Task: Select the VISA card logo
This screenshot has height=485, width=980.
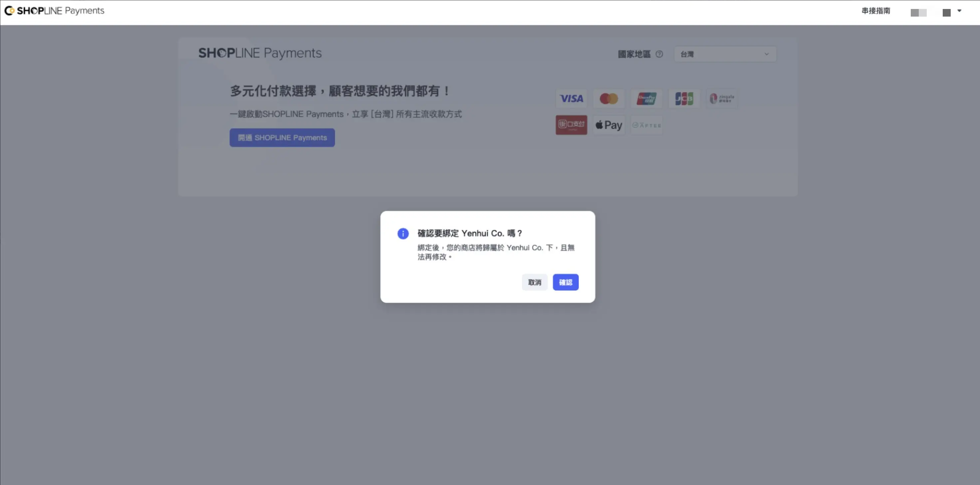Action: point(571,99)
